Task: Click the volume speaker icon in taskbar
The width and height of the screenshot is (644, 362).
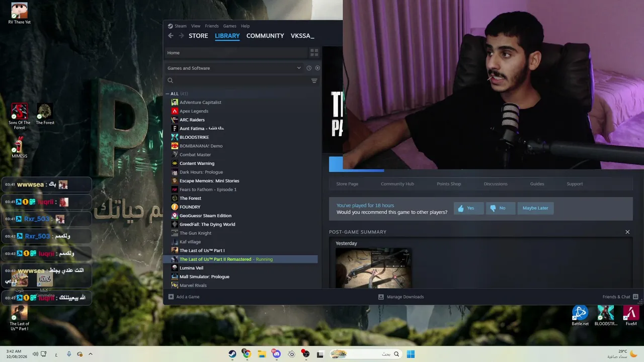Action: click(x=35, y=354)
